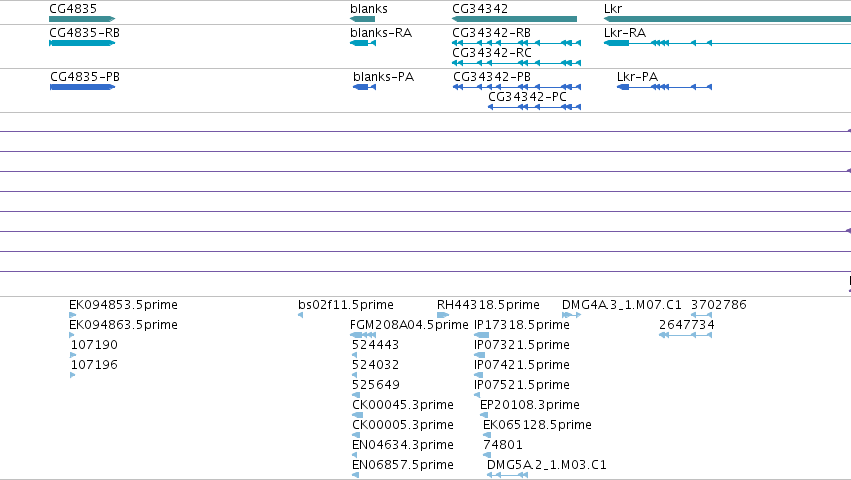Click the Lkr-PA protein label
The image size is (851, 480).
click(x=638, y=77)
